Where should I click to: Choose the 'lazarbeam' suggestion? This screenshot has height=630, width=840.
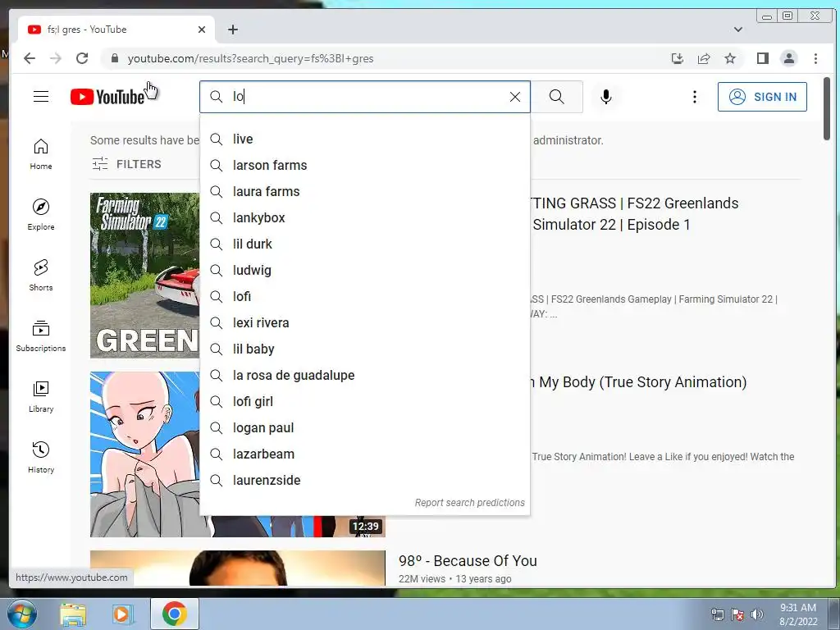click(x=365, y=454)
